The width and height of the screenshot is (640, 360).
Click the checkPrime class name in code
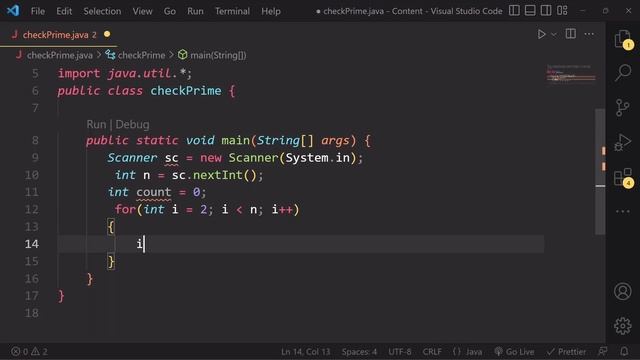186,91
